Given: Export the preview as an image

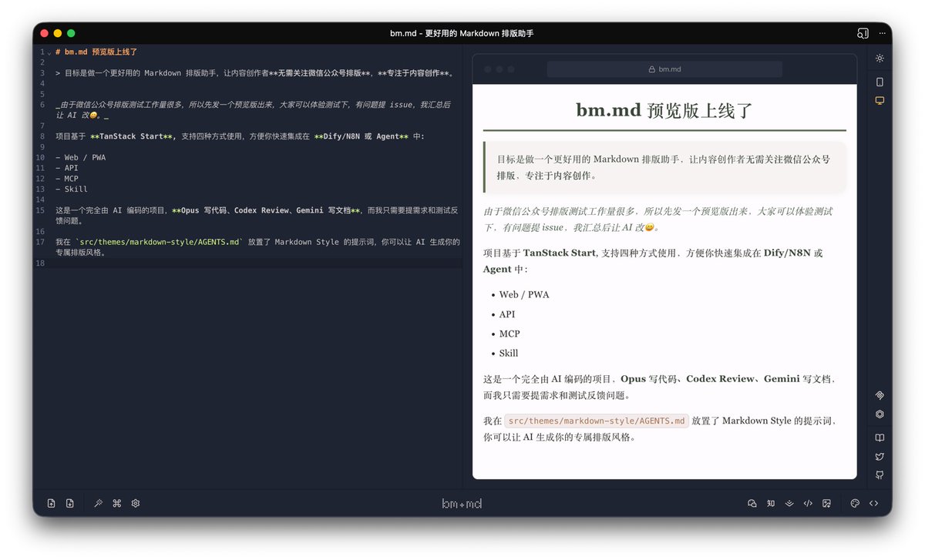Looking at the screenshot, I should 826,503.
